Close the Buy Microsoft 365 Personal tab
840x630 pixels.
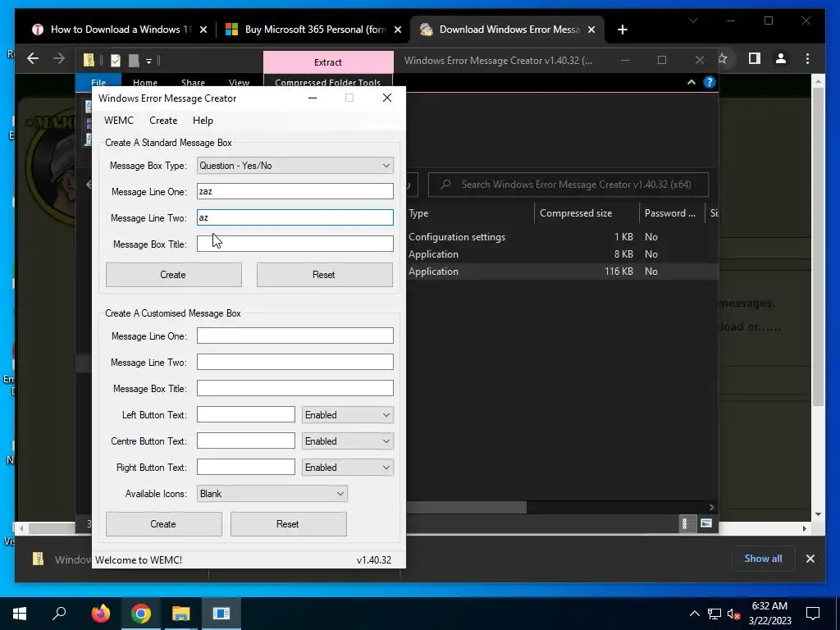(x=398, y=30)
